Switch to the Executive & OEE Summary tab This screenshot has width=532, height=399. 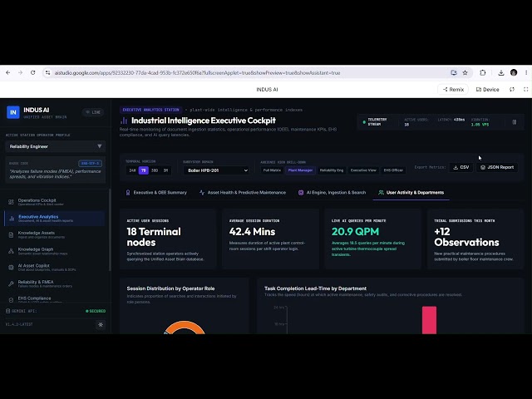(156, 193)
